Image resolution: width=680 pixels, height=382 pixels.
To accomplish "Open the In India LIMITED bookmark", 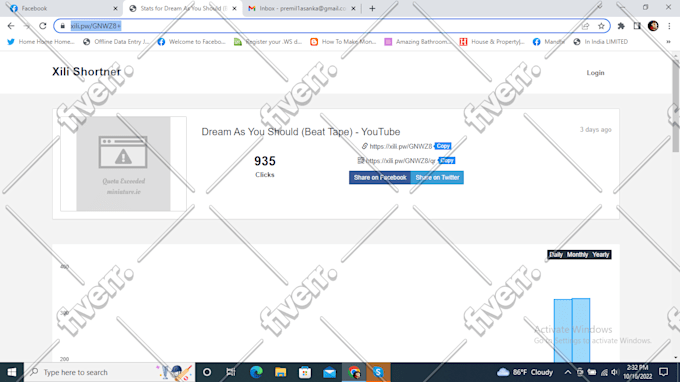I will 601,42.
